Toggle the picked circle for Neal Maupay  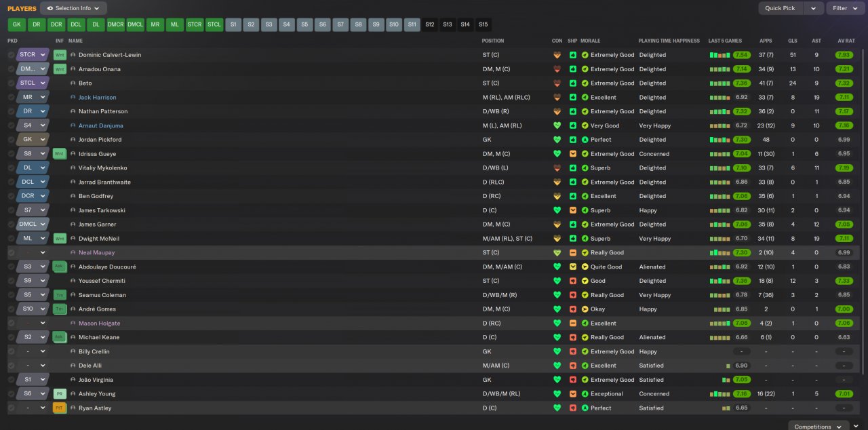(12, 253)
